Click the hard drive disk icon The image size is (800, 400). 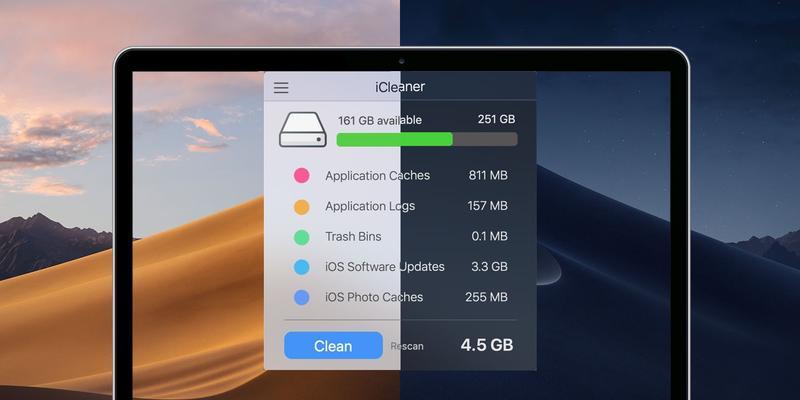coord(303,130)
